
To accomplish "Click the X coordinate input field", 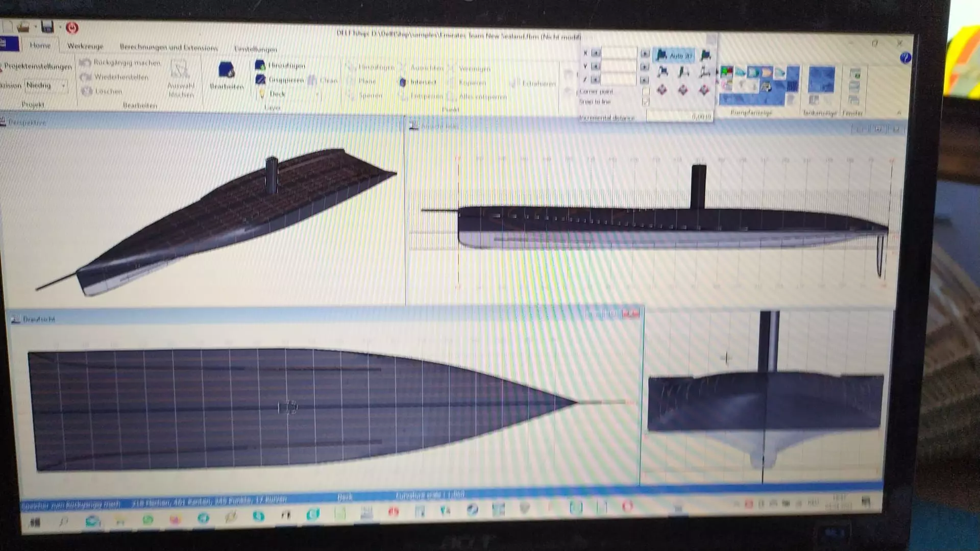I will (620, 53).
